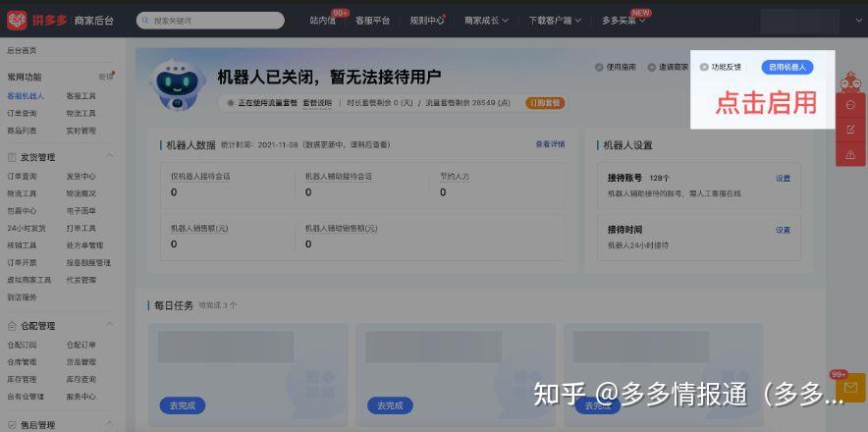Click the 功能反馈 label

click(x=727, y=68)
